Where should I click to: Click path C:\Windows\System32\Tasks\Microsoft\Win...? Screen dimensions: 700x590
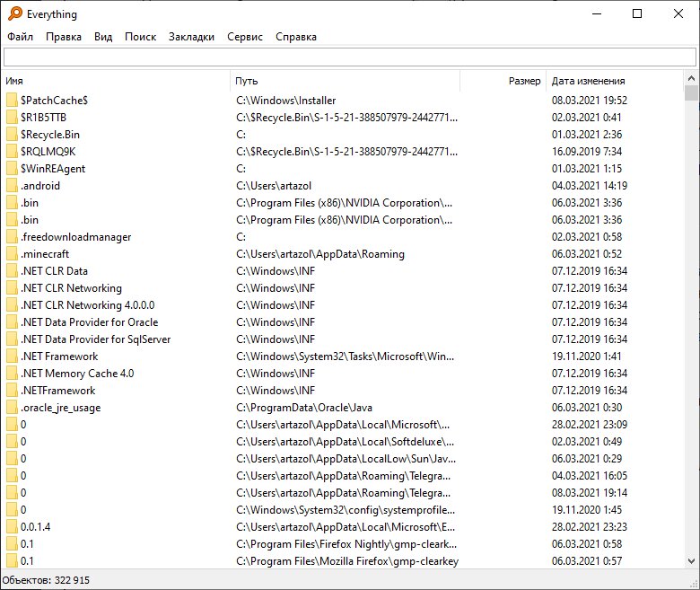pos(346,356)
